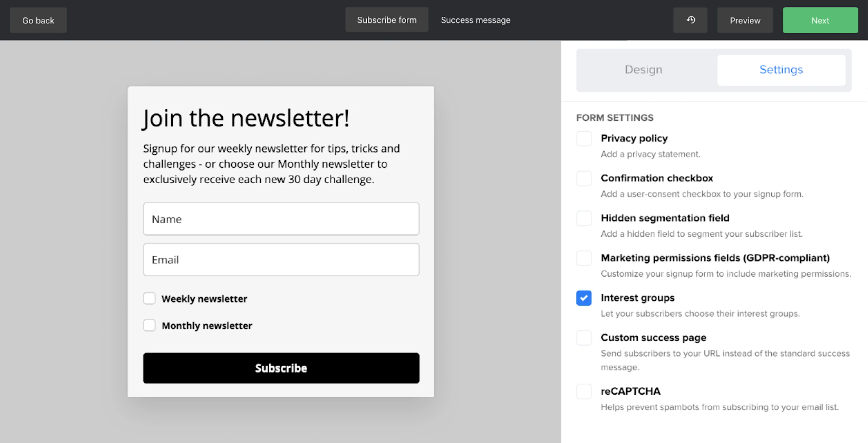Click into the Name input field
Viewport: 868px width, 443px height.
coord(281,219)
